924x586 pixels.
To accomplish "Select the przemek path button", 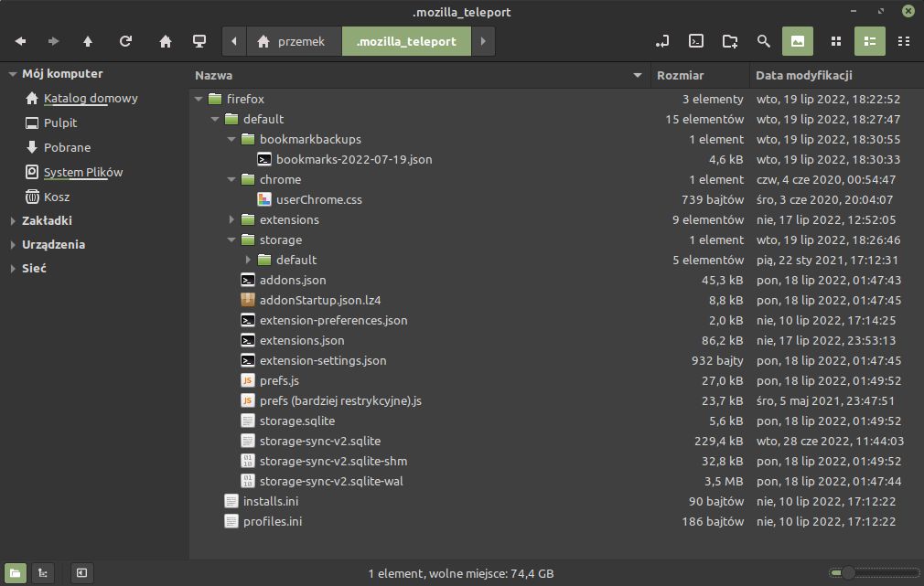I will pos(294,41).
